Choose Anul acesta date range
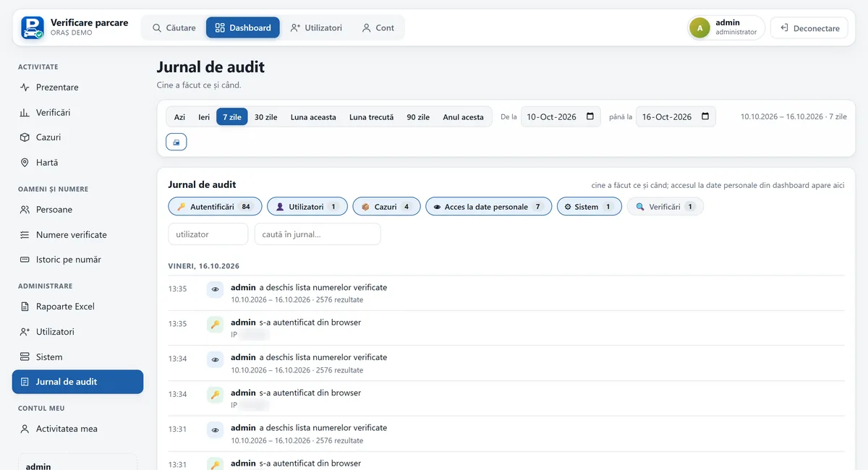Viewport: 868px width, 470px height. tap(463, 117)
